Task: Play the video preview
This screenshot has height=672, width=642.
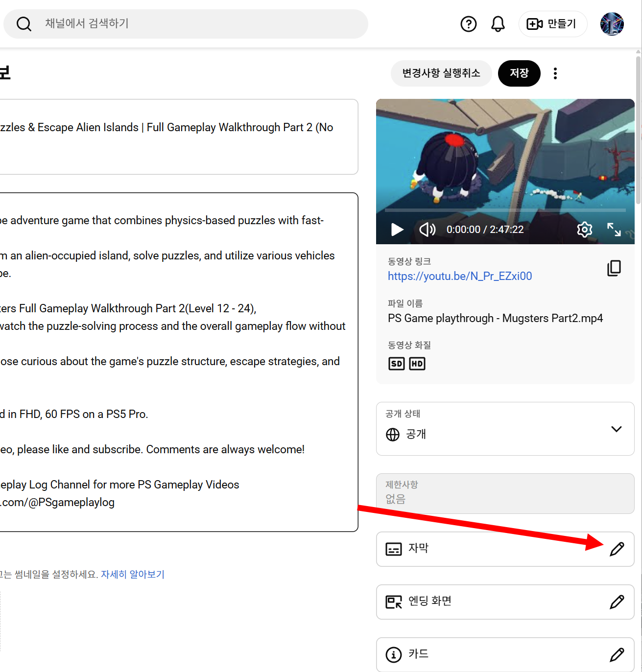Action: 397,229
